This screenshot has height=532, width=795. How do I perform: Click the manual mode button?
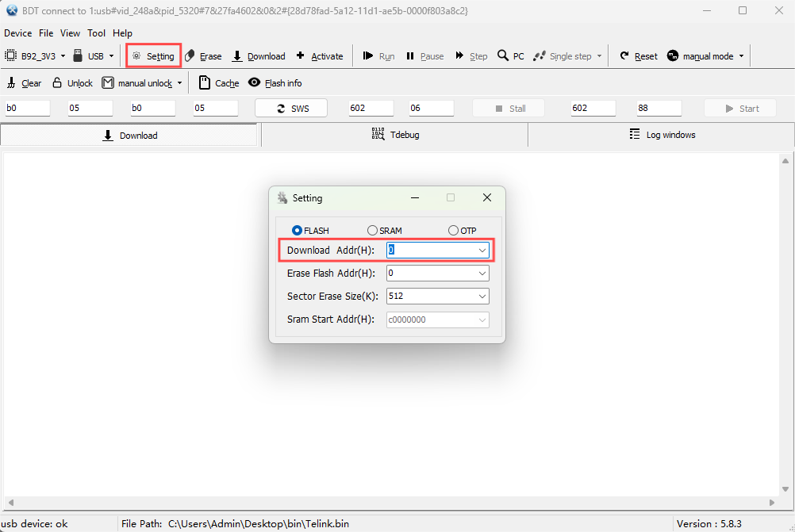tap(701, 55)
